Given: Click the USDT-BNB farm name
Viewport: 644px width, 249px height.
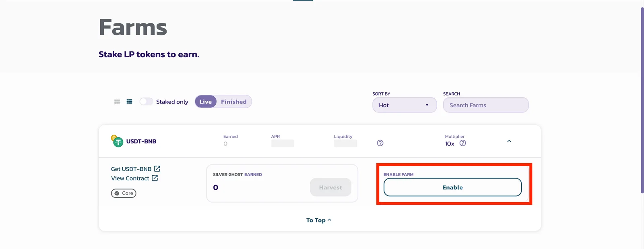Looking at the screenshot, I should (141, 141).
